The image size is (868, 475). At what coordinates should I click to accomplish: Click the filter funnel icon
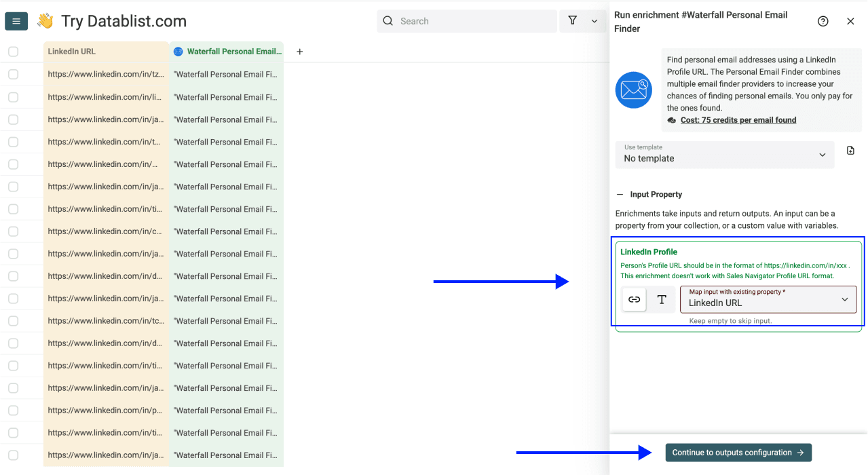click(573, 21)
